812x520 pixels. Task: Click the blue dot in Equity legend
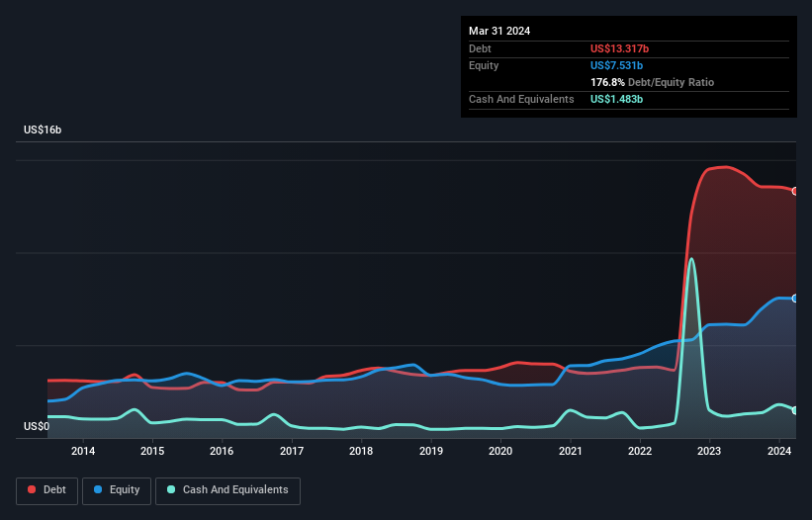(98, 489)
